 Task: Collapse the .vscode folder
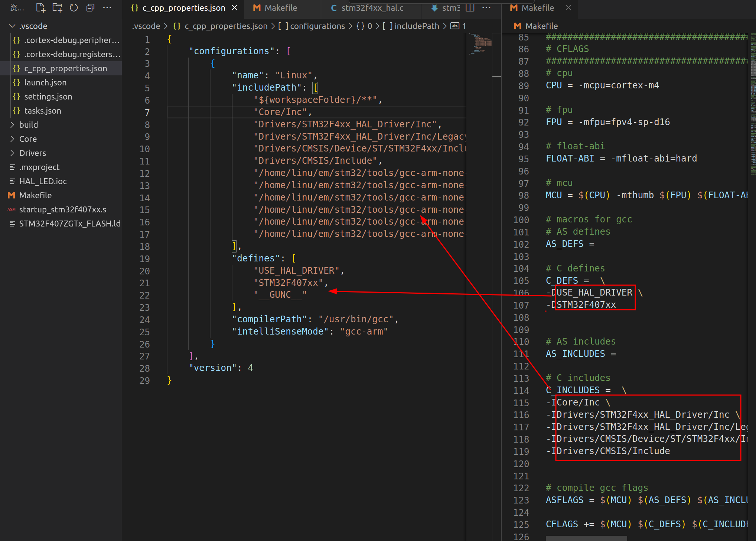[12, 26]
